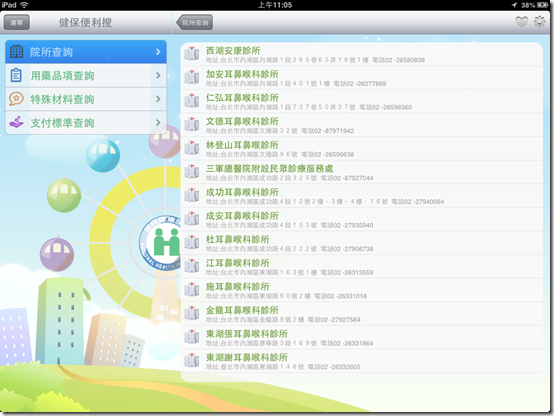This screenshot has height=416, width=554.
Task: Open 文德耳鼻喉科診所 clinic entry
Action: point(362,125)
